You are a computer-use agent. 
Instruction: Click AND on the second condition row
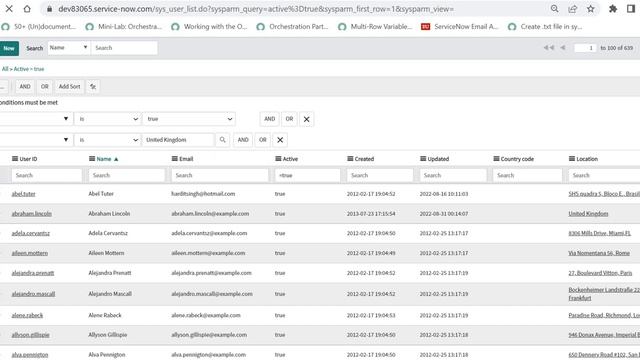tap(243, 140)
